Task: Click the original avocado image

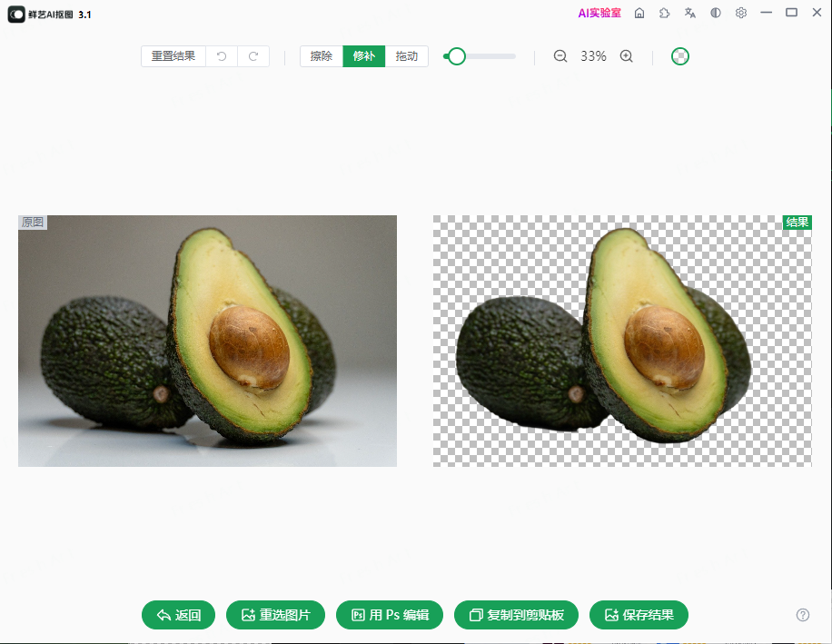Action: [x=207, y=342]
